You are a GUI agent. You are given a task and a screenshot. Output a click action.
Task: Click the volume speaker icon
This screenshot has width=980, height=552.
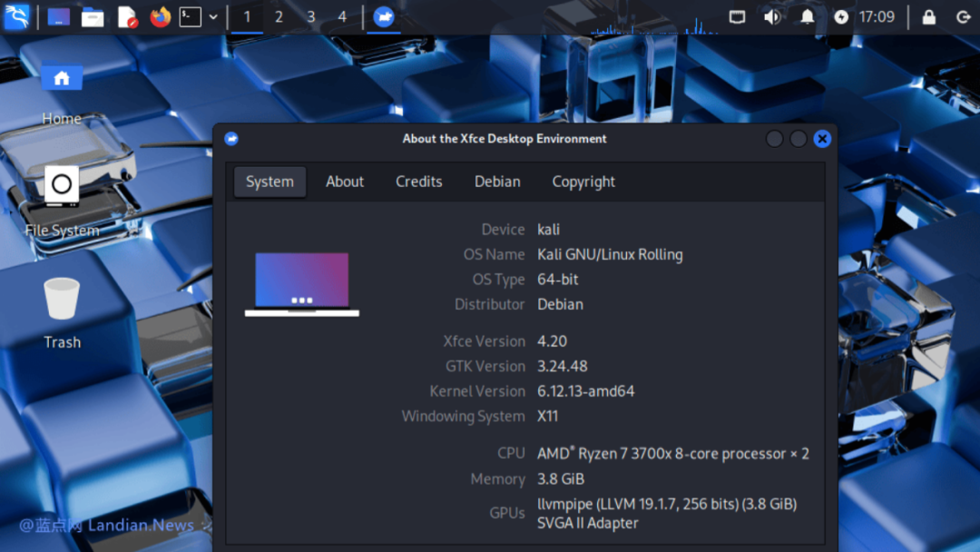click(x=772, y=17)
